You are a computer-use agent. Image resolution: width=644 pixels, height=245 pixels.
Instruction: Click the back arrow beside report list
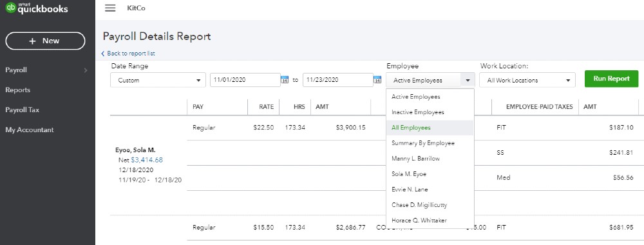102,54
